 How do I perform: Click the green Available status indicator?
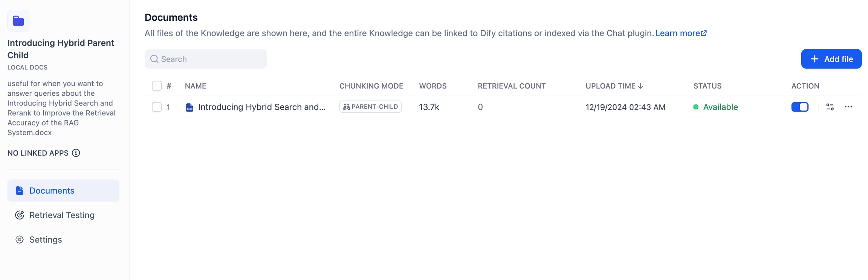pos(695,107)
